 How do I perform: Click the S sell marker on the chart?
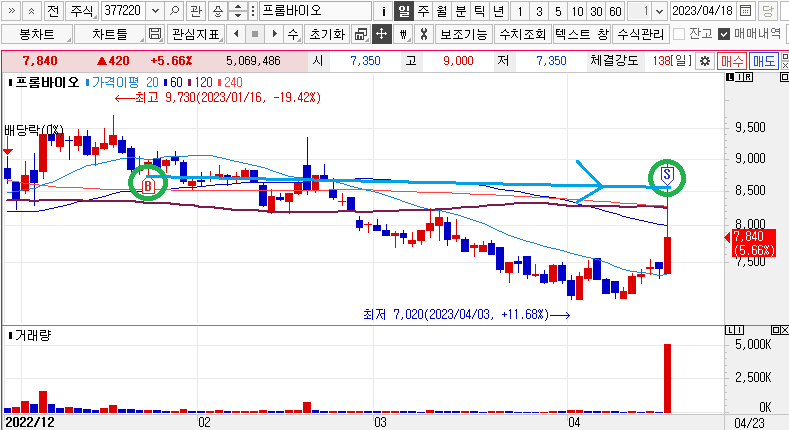point(667,175)
